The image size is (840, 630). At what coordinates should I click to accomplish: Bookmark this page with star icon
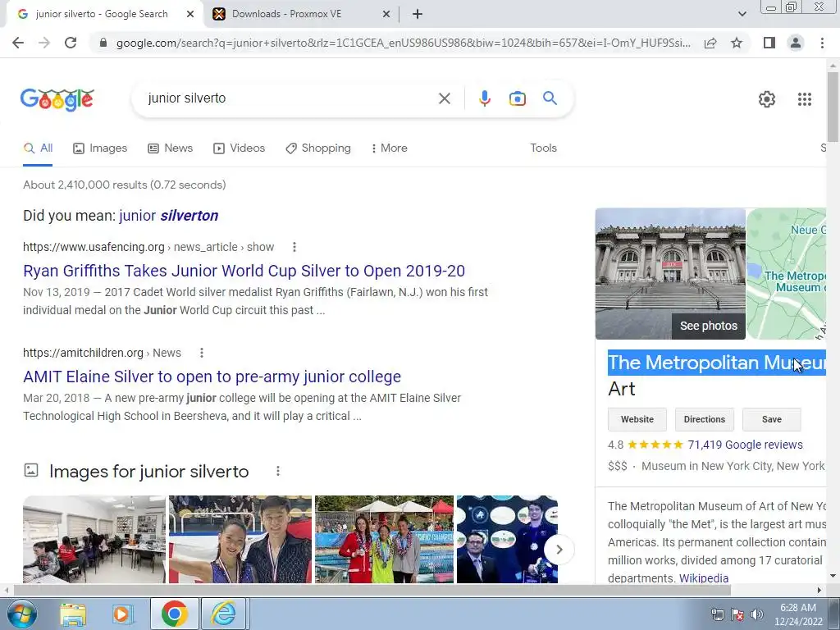click(x=737, y=43)
